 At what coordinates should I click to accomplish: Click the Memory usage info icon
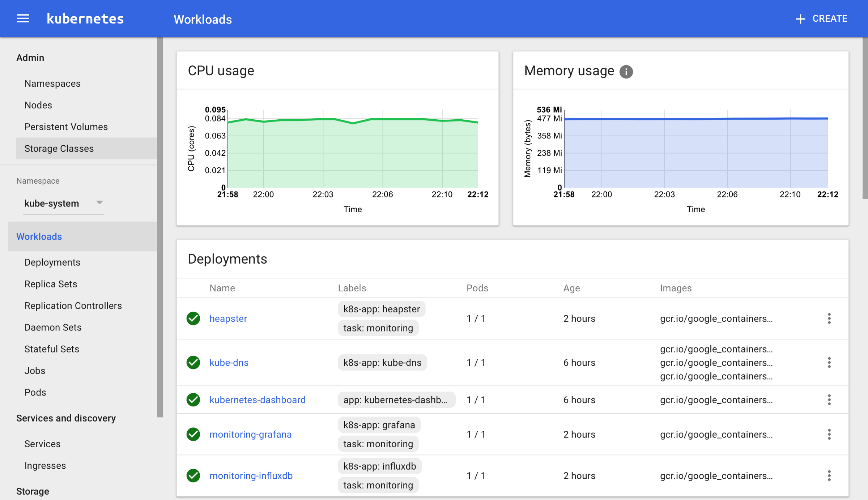pyautogui.click(x=626, y=72)
